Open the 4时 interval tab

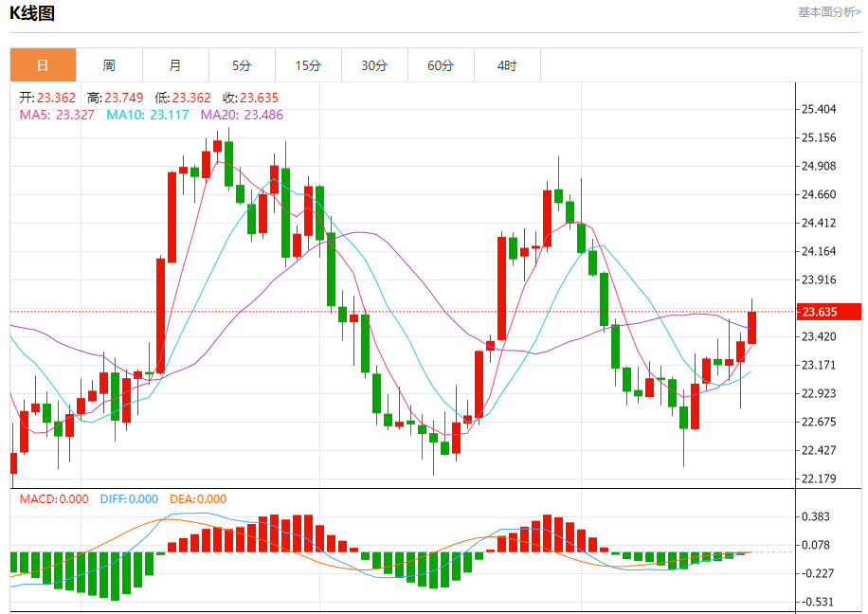tap(507, 65)
